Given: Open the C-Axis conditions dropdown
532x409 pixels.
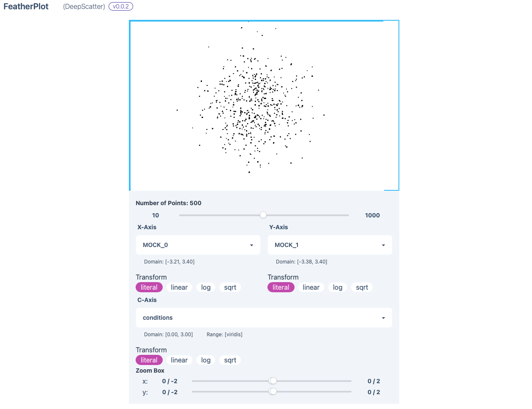Looking at the screenshot, I should (264, 318).
